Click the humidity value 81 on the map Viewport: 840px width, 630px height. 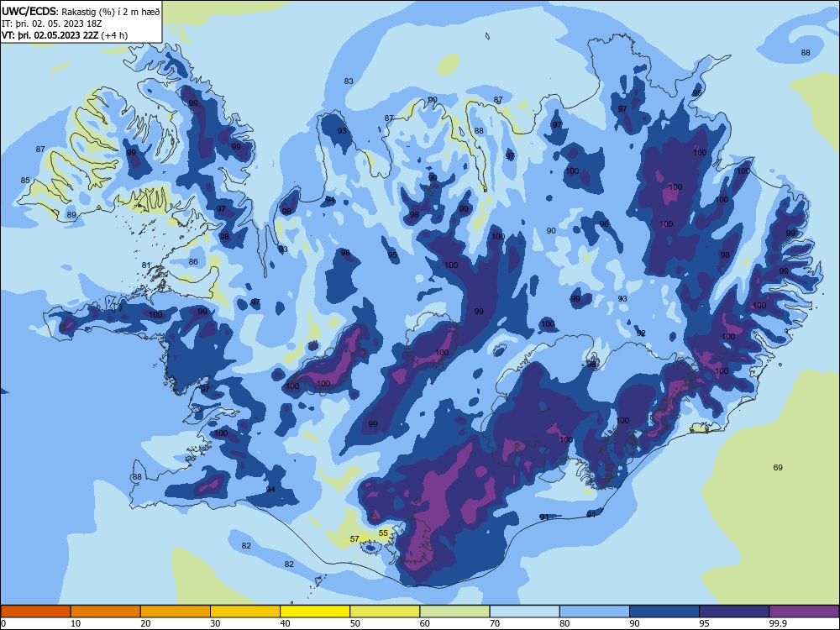[x=146, y=265]
